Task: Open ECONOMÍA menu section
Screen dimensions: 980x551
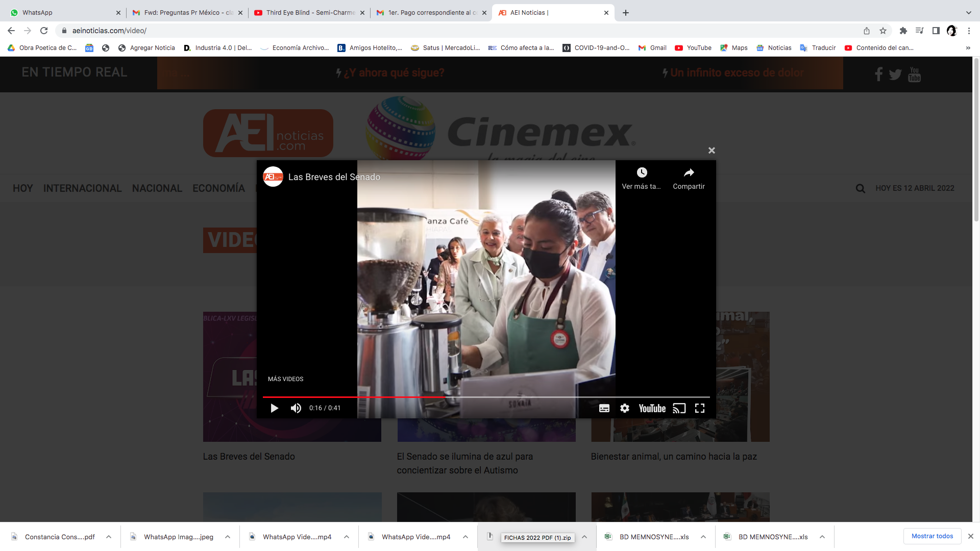Action: pyautogui.click(x=219, y=188)
